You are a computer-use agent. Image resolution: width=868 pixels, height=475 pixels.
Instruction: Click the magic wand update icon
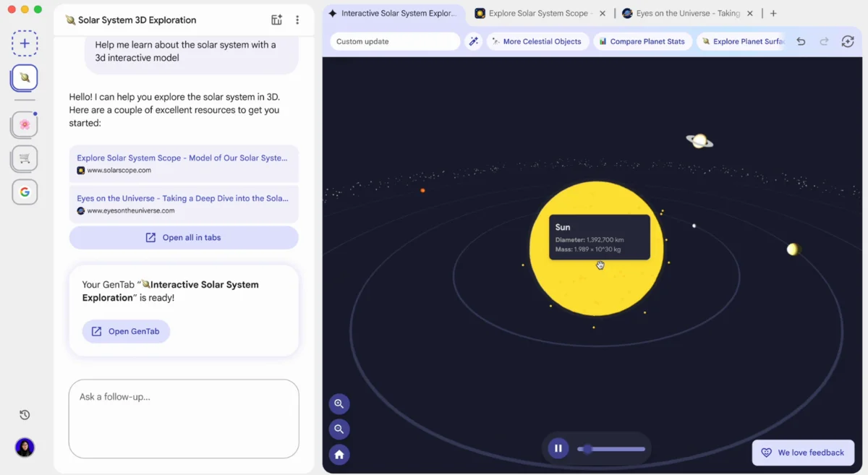(474, 41)
